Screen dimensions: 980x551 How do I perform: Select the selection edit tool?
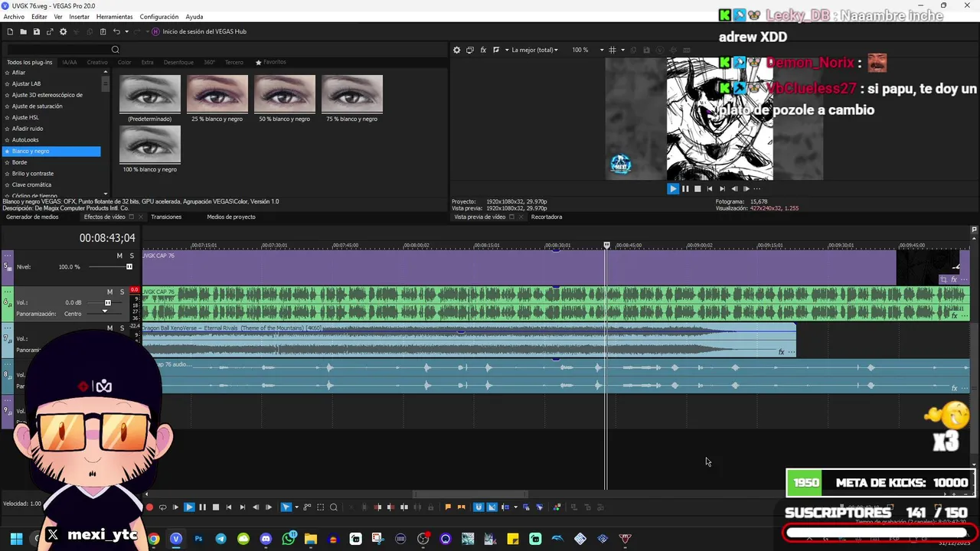click(320, 507)
